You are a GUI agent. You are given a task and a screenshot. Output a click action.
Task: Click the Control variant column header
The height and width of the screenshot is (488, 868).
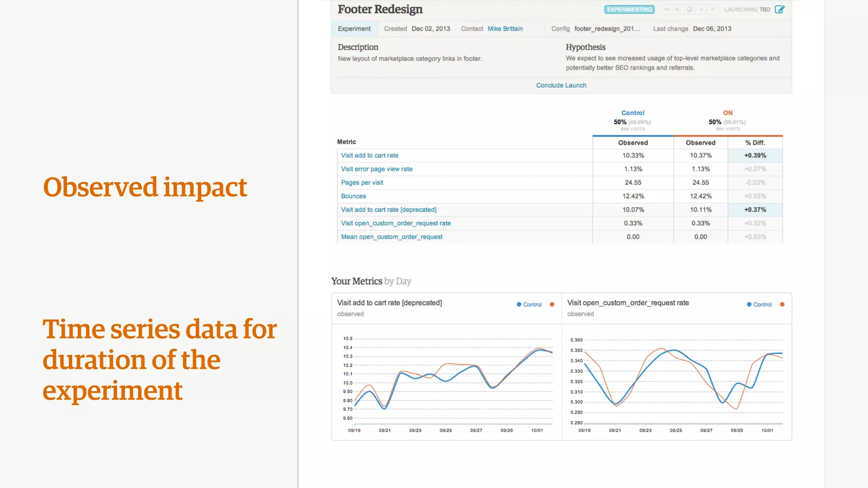[x=632, y=113]
